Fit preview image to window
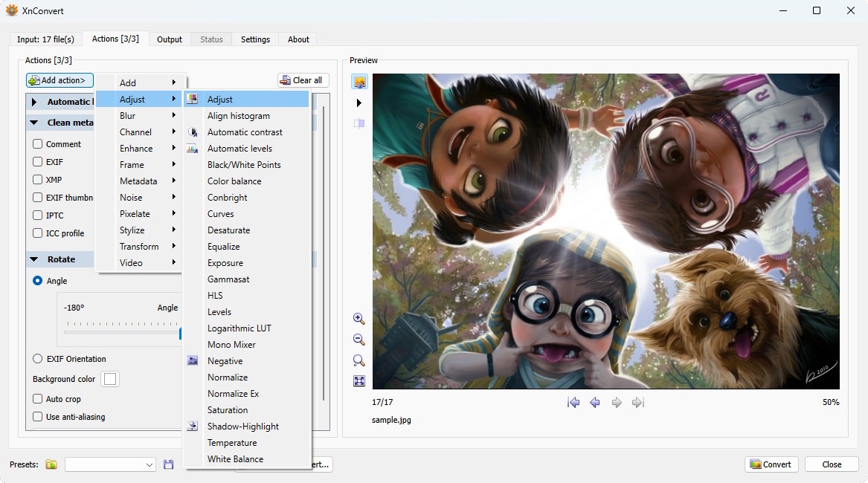The image size is (868, 483). click(x=359, y=380)
